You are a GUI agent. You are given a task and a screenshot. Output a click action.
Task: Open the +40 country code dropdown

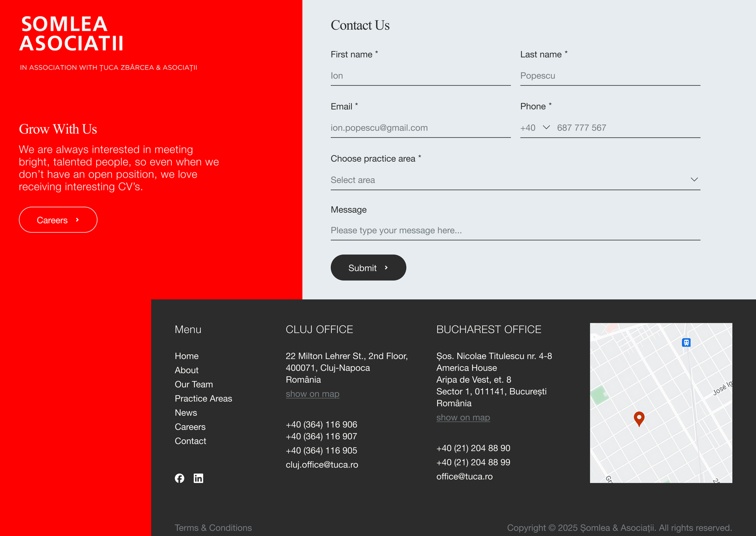(535, 128)
